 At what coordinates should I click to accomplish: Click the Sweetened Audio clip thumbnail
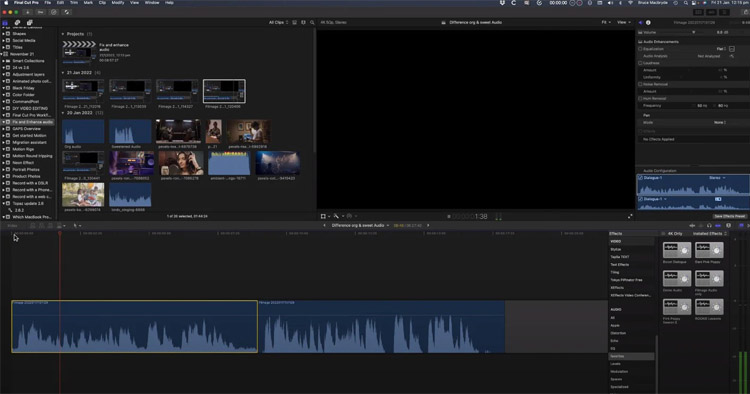(x=130, y=131)
